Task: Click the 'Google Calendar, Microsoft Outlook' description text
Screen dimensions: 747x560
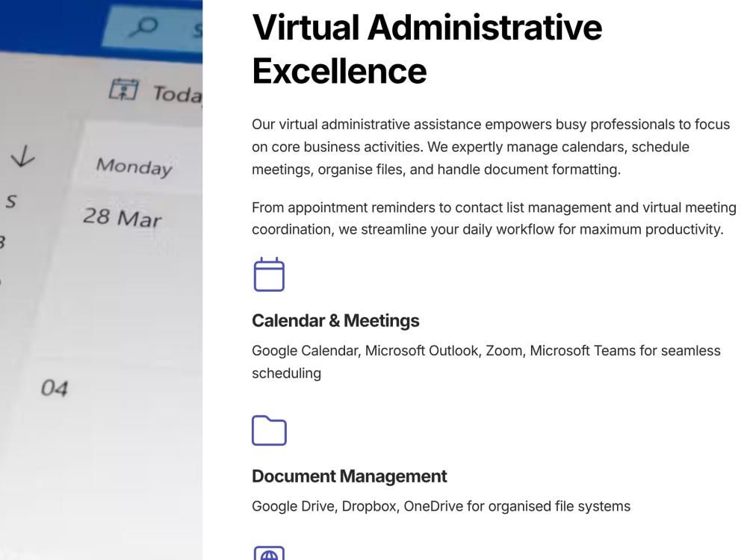Action: pos(486,362)
